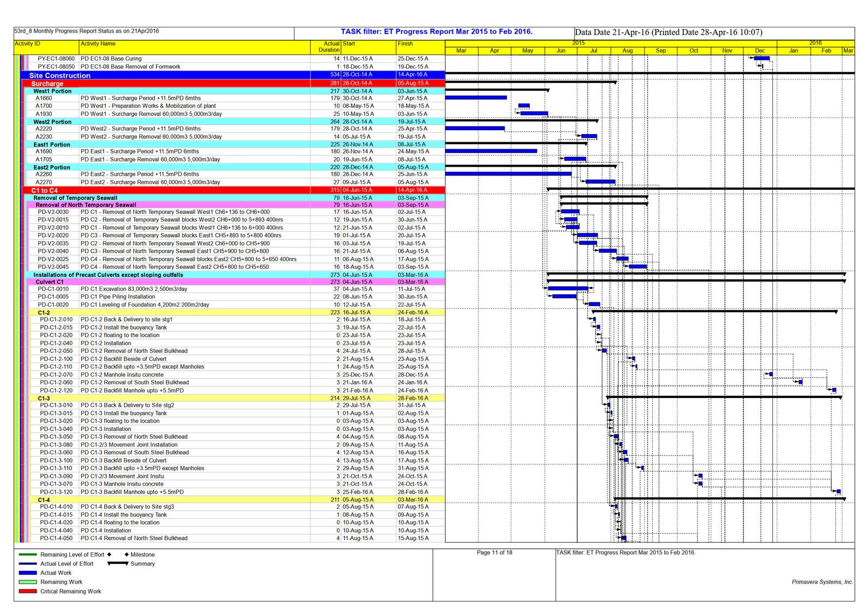
Task: Select Removal of North Temporary Seawall band
Action: coord(237,205)
